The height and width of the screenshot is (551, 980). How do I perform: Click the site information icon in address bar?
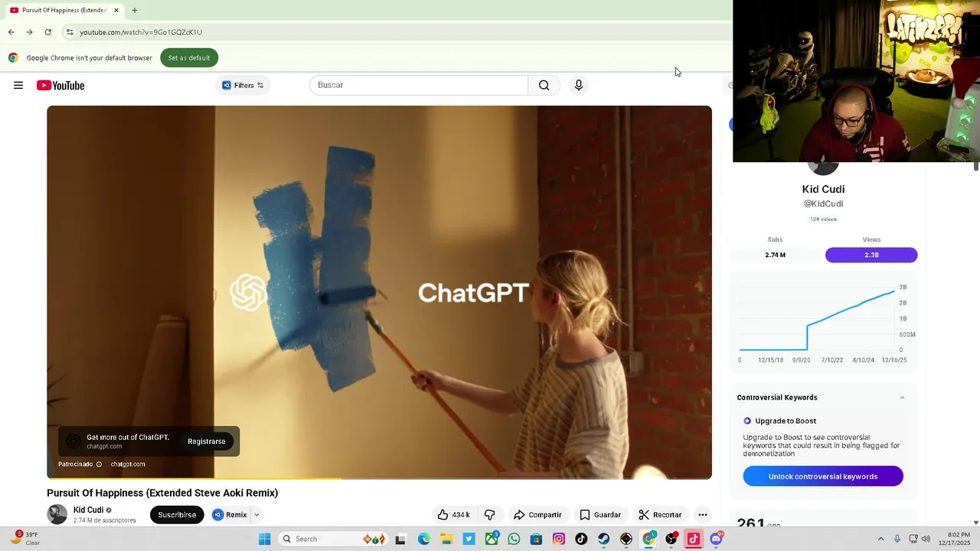[70, 32]
